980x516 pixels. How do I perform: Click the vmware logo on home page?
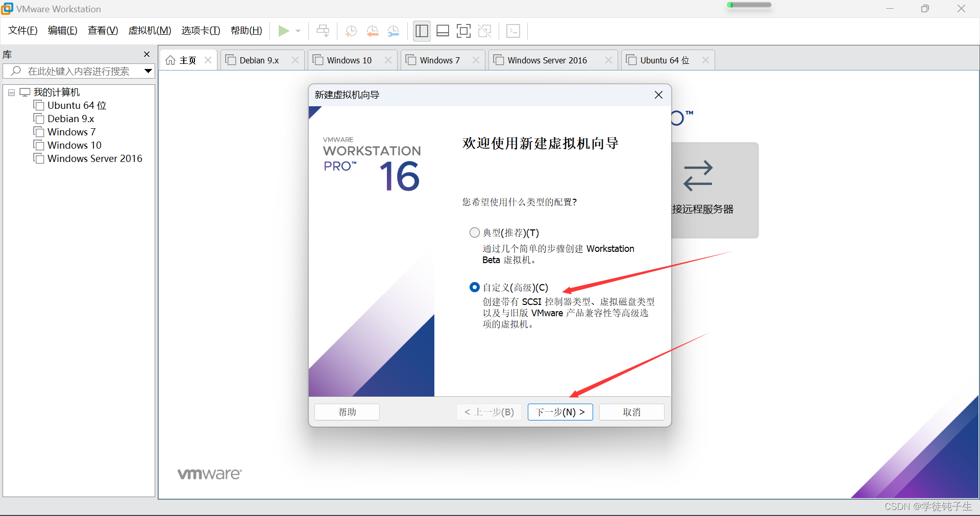[209, 474]
